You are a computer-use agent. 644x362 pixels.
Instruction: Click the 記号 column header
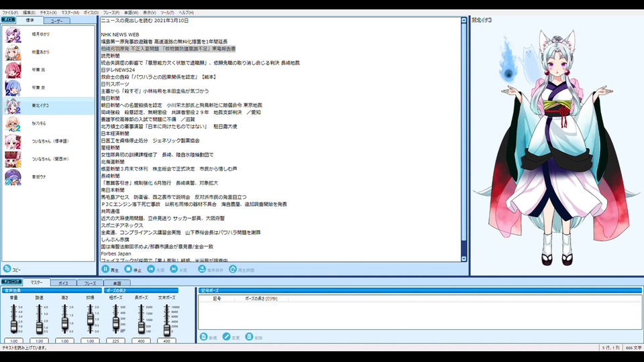217,299
